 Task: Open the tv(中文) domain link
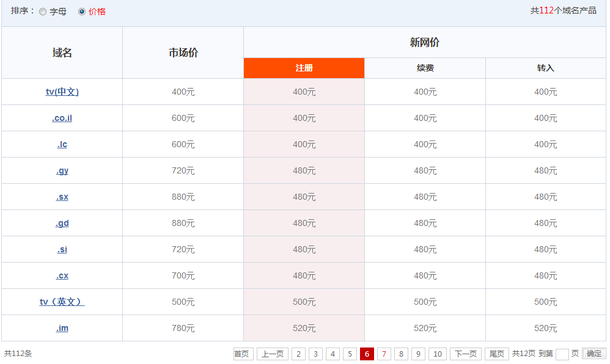pyautogui.click(x=62, y=92)
